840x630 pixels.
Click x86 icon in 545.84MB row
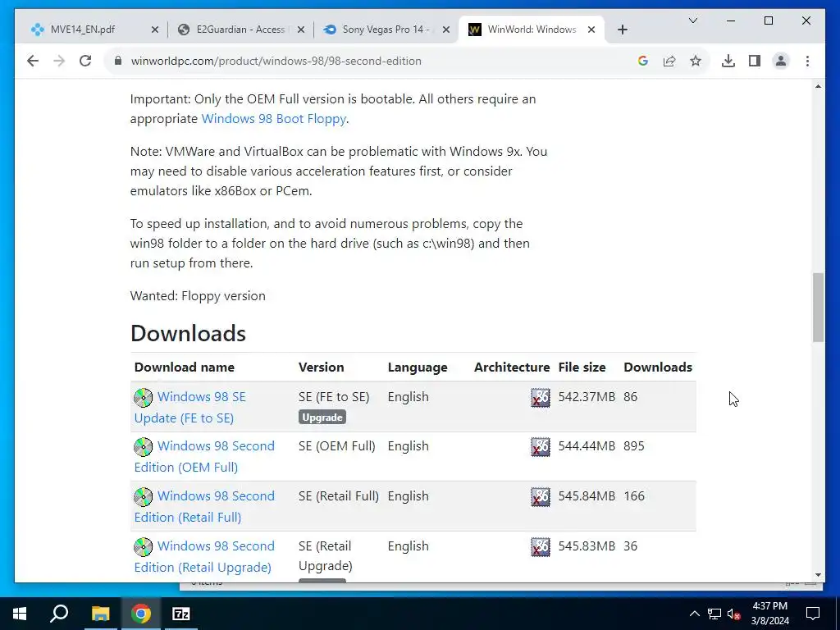pos(541,496)
